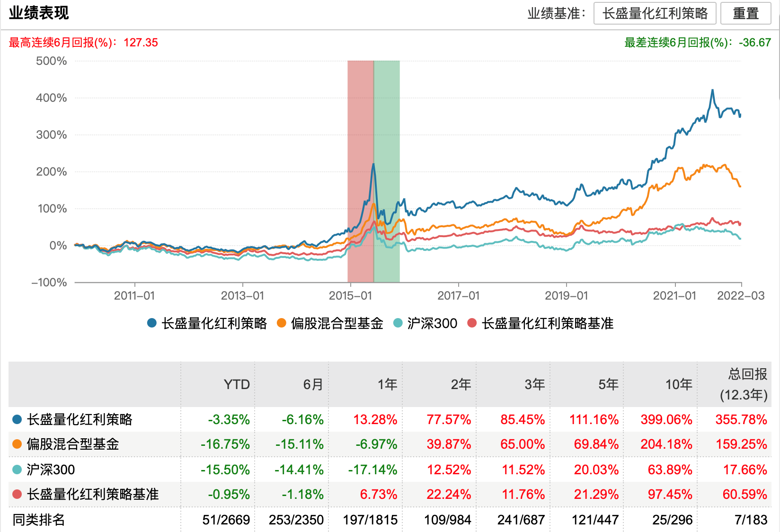Click the blue dot in 长盛量化红利策略 table row
The height and width of the screenshot is (532, 780).
(x=17, y=419)
